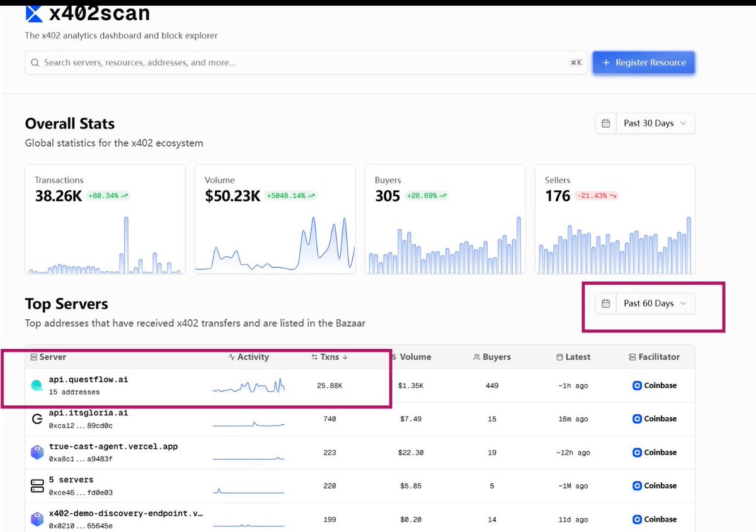Click the calendar icon beside Past 60 Days

605,303
